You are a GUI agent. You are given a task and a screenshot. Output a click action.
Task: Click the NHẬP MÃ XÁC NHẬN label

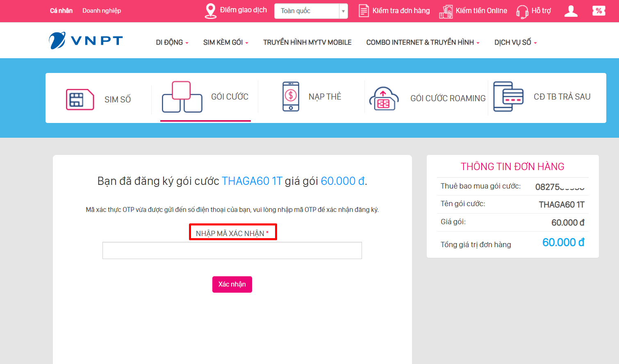[x=232, y=233]
